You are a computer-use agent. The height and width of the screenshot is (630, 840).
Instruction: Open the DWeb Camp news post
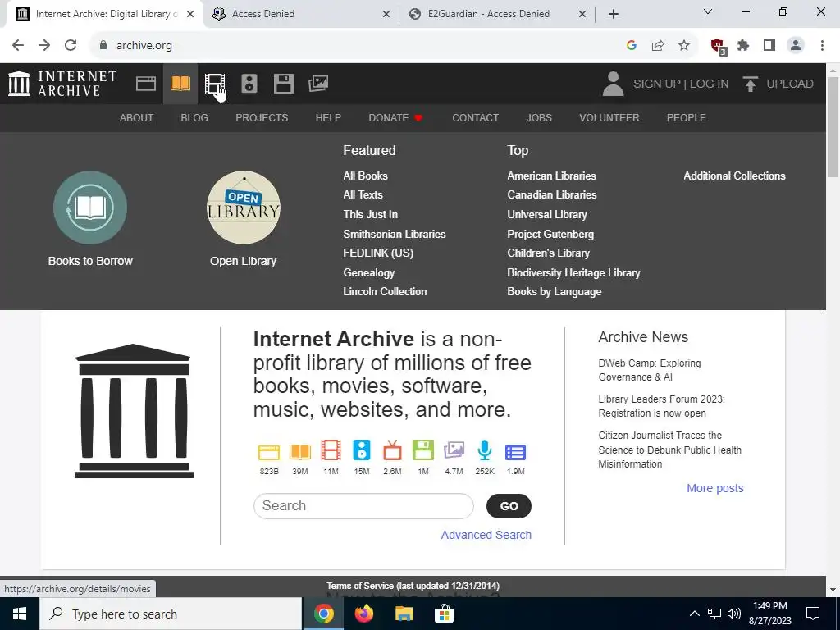point(650,370)
